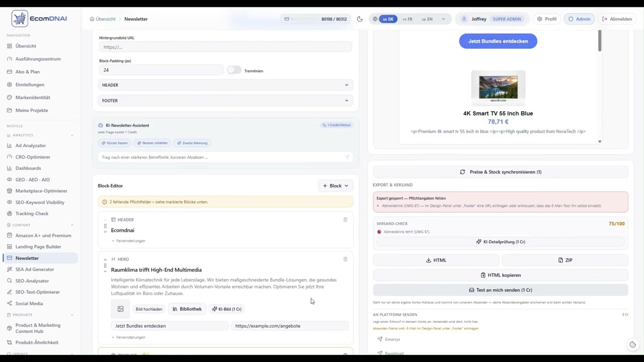Move HERO block up with arrow
Viewport: 644px width, 362px height.
tap(105, 260)
